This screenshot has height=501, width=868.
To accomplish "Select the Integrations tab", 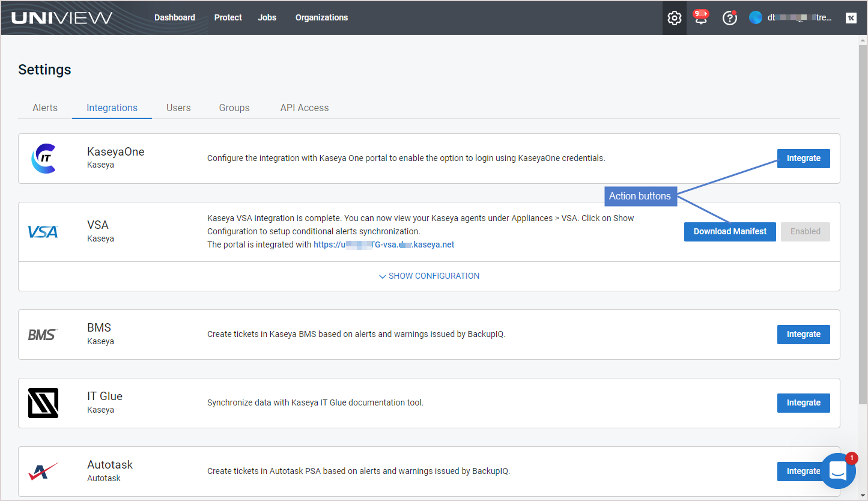I will point(112,108).
